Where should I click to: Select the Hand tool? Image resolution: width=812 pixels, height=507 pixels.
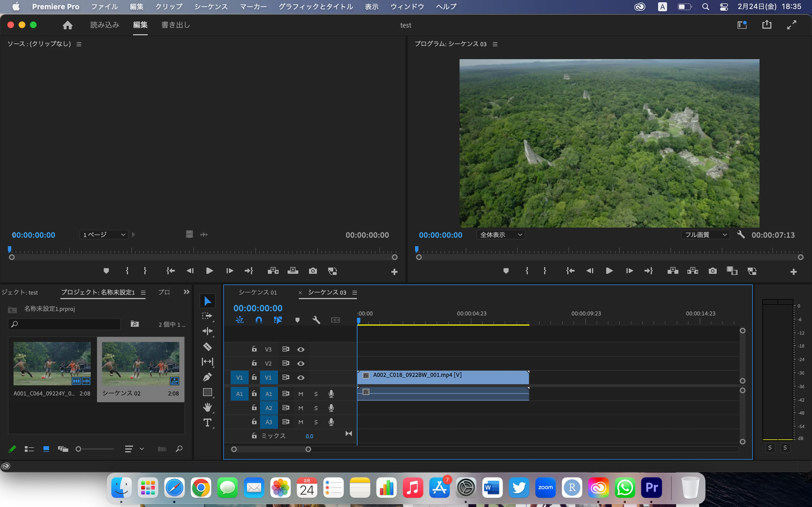pyautogui.click(x=207, y=407)
